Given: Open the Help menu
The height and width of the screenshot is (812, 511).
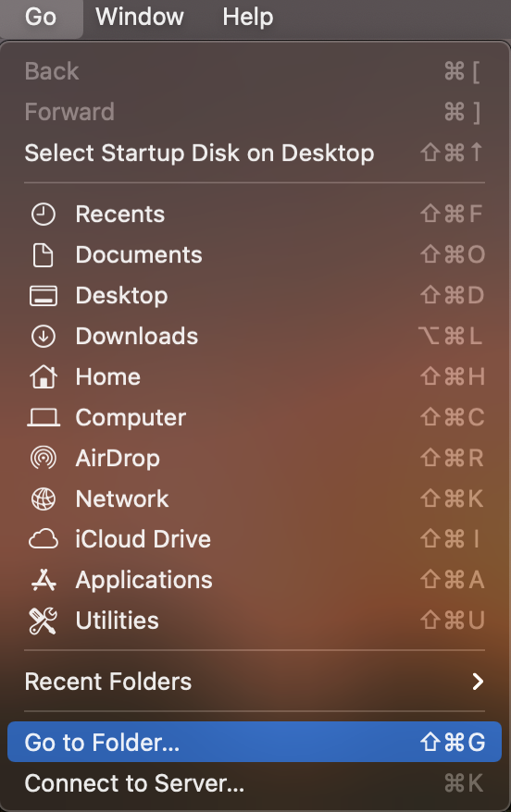Looking at the screenshot, I should tap(248, 17).
